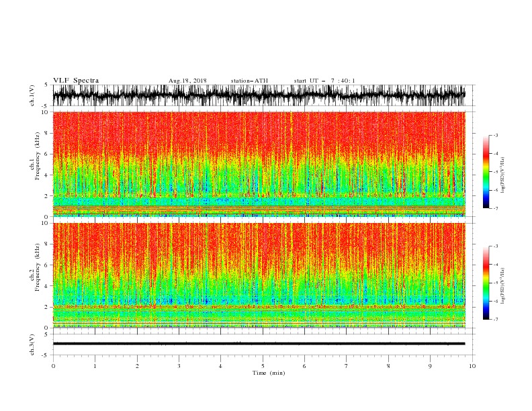Click the ch.2 spectrogram color scale bar

click(x=486, y=283)
